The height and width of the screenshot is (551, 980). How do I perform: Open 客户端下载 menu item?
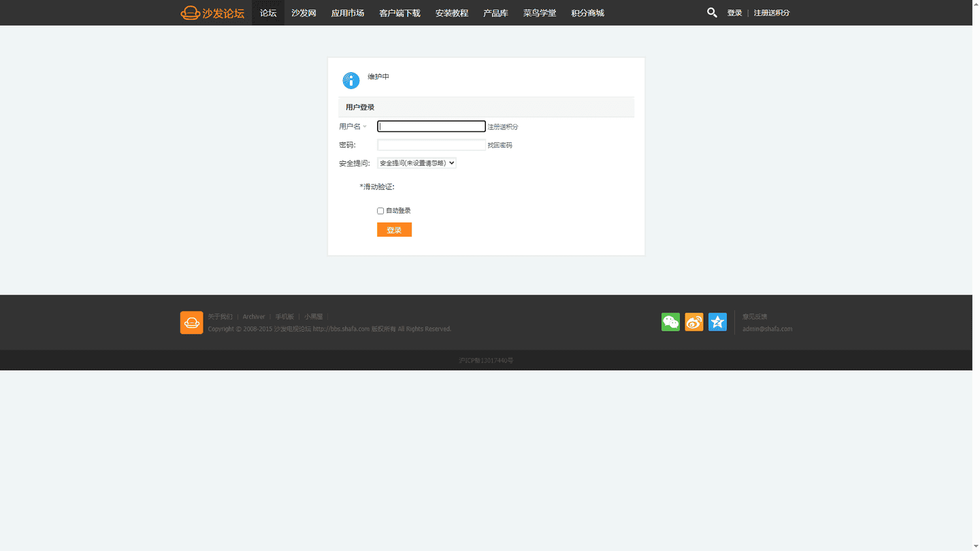(399, 13)
